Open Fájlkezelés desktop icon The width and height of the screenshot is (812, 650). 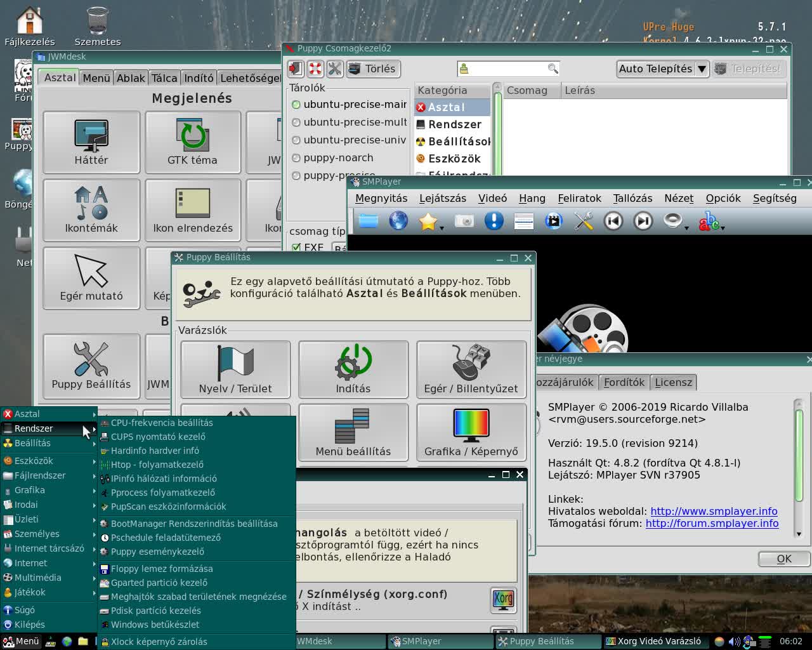[x=30, y=27]
